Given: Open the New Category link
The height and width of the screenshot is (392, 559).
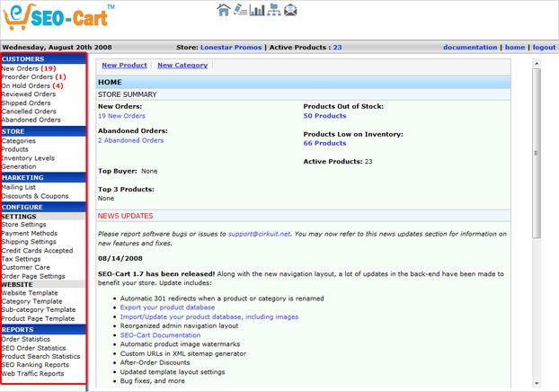Looking at the screenshot, I should 182,66.
